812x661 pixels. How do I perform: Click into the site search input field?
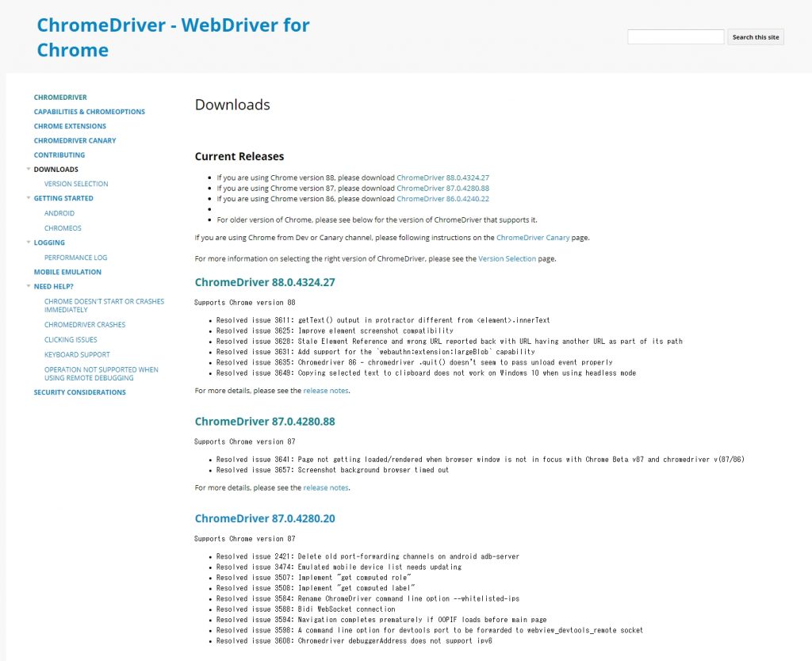(676, 36)
